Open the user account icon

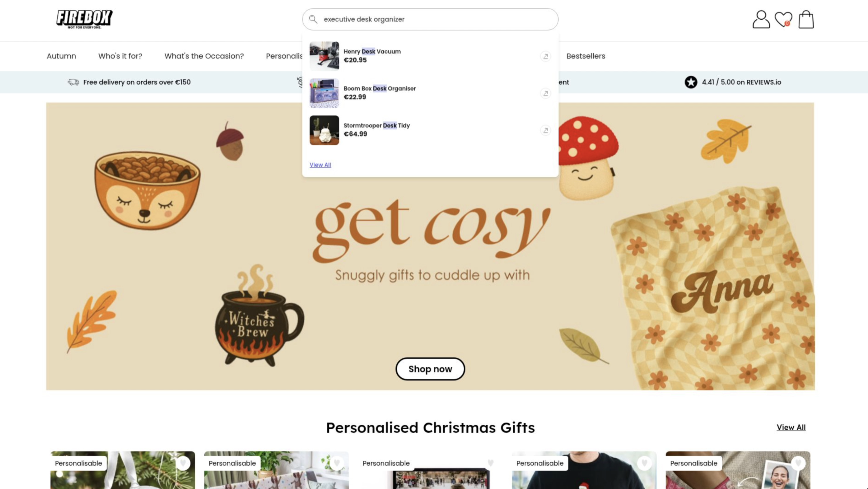[x=761, y=19]
